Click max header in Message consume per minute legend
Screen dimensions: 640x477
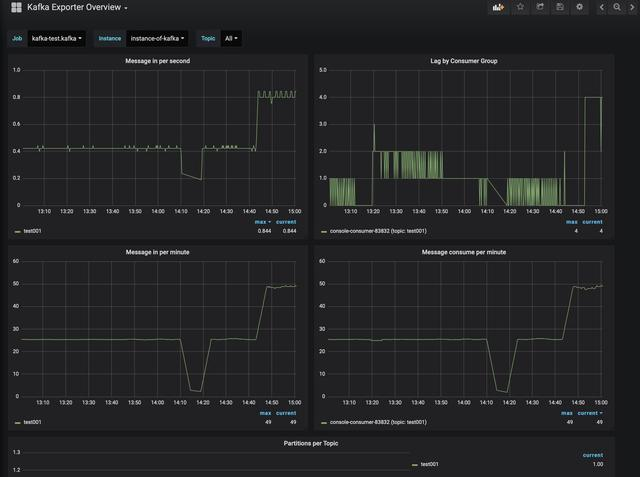[x=567, y=413]
